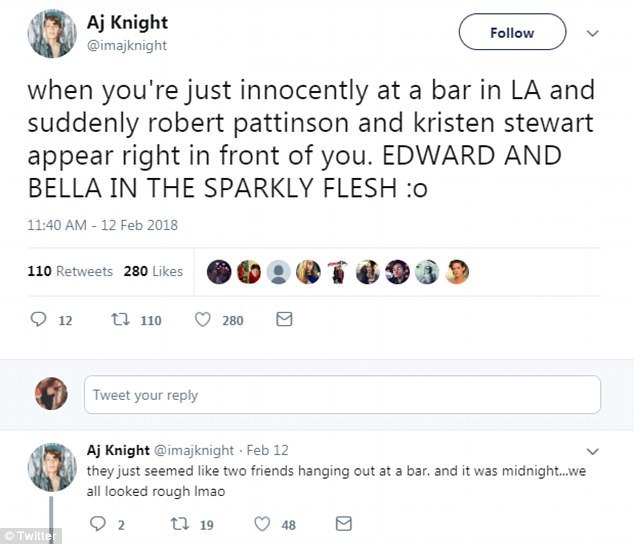Like the follow-up tweet with 48 likes
The image size is (634, 544).
[262, 523]
